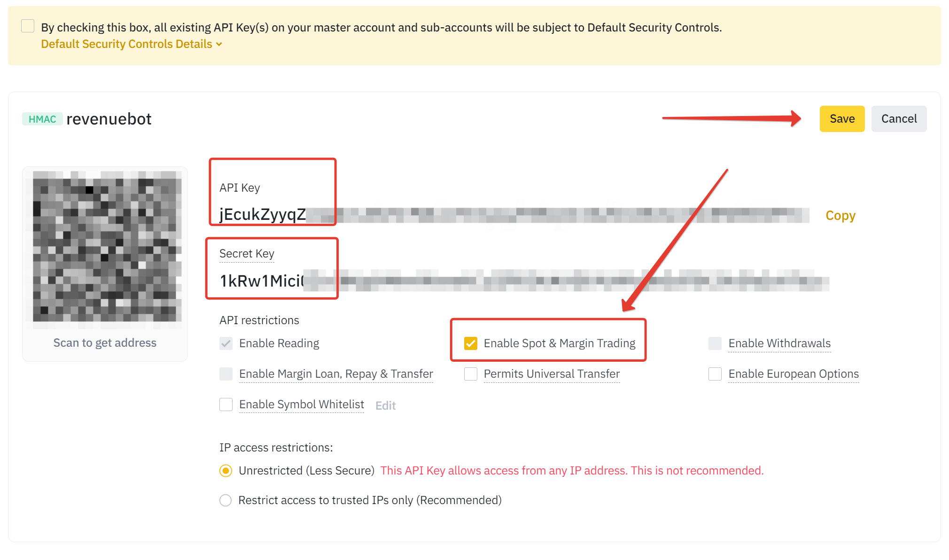The height and width of the screenshot is (560, 949).
Task: Enable European Options checkbox
Action: (715, 374)
